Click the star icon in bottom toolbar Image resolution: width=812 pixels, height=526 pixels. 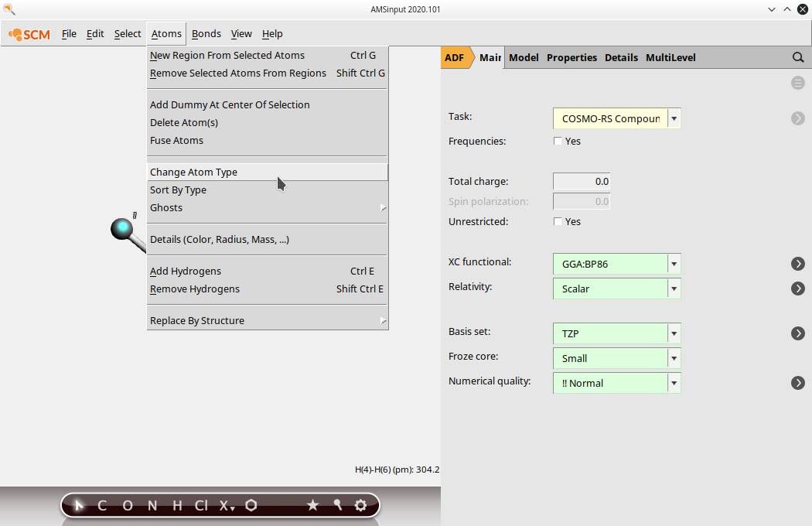point(312,505)
